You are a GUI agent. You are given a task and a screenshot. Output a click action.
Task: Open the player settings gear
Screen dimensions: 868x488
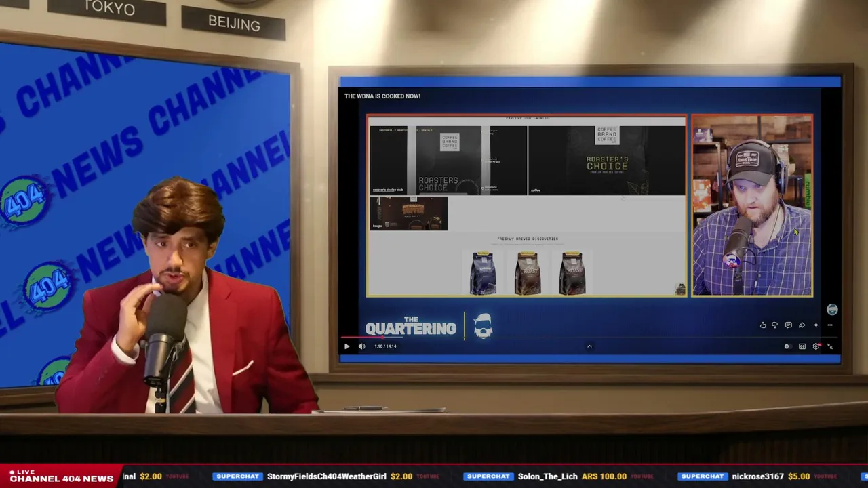tap(816, 346)
